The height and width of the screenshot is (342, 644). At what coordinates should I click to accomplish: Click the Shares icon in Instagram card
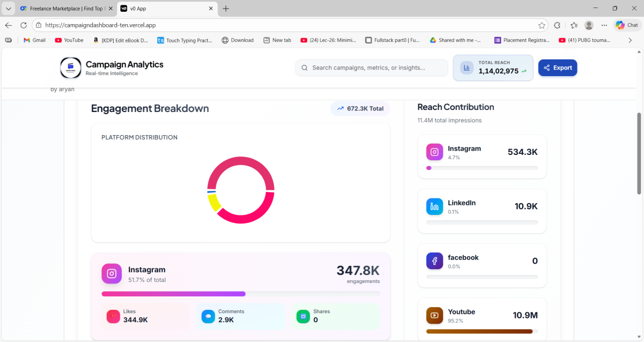click(303, 316)
